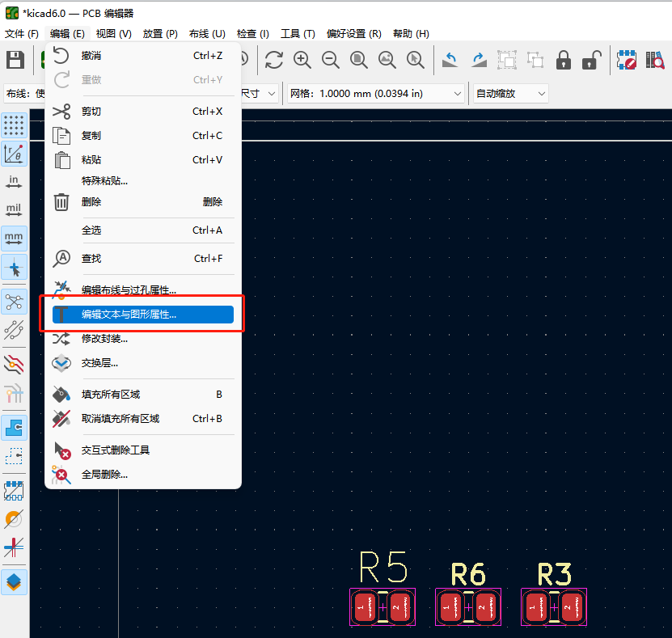Toggle vias outline sketch mode
This screenshot has height=638, width=672.
(x=14, y=519)
